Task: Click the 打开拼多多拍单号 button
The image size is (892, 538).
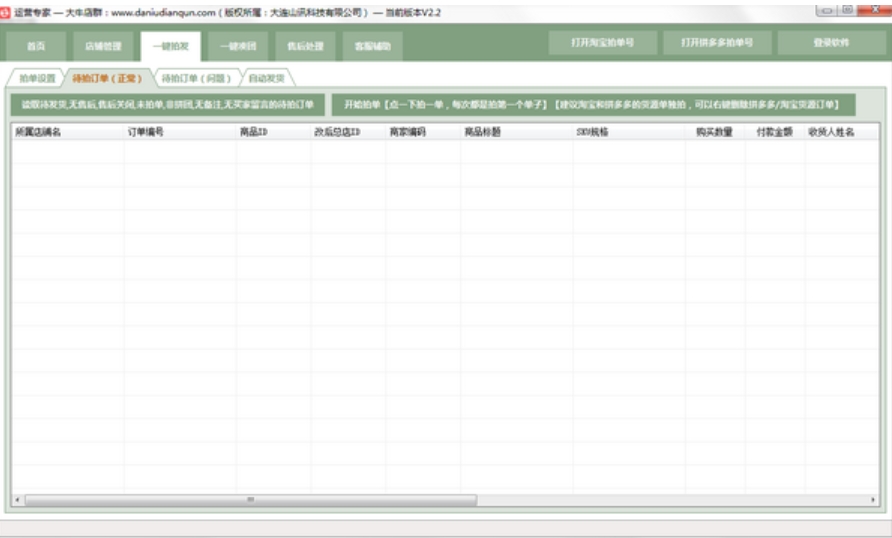Action: pos(717,43)
